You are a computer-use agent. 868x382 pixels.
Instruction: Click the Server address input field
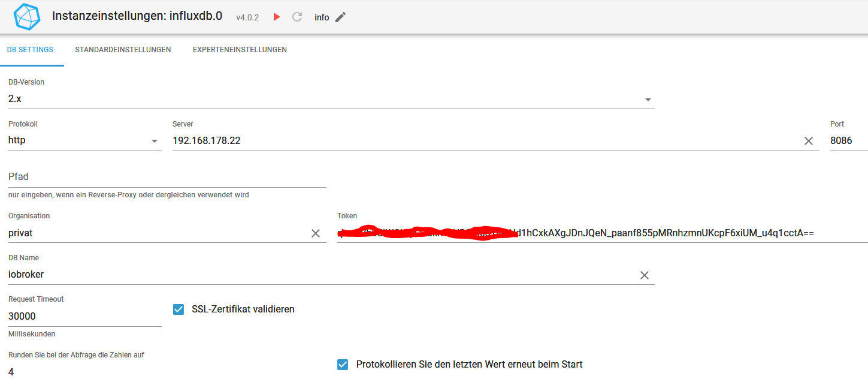click(x=485, y=140)
